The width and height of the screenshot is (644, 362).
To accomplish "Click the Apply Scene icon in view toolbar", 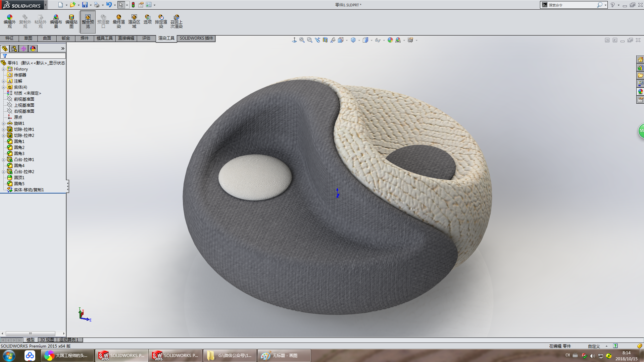I will [x=398, y=40].
